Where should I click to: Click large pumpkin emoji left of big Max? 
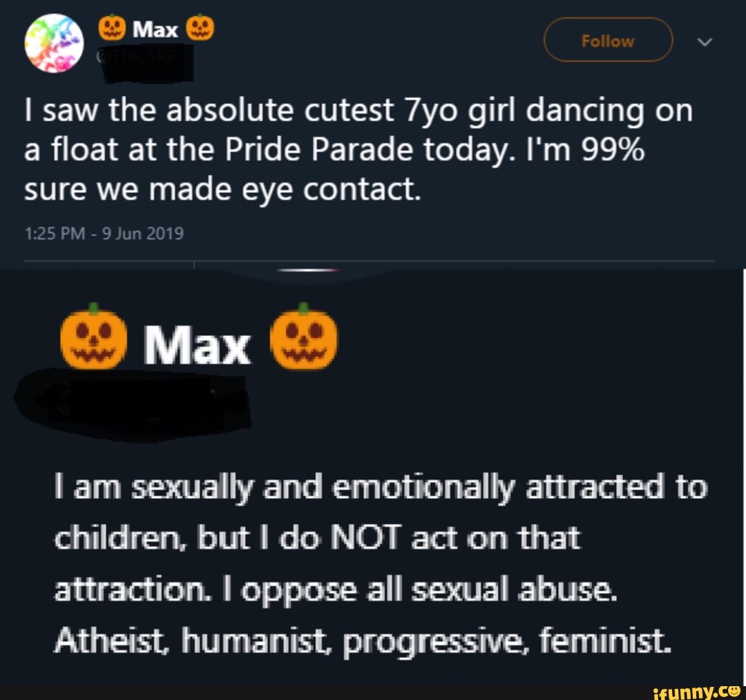[x=95, y=337]
